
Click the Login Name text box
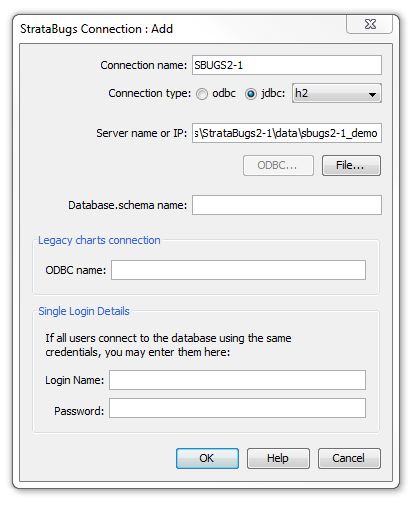(237, 380)
